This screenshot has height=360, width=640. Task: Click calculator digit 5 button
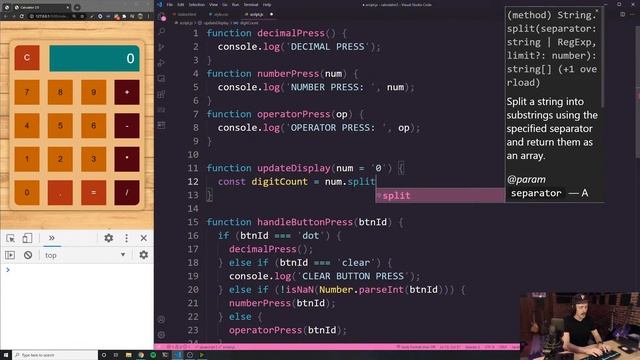point(60,125)
